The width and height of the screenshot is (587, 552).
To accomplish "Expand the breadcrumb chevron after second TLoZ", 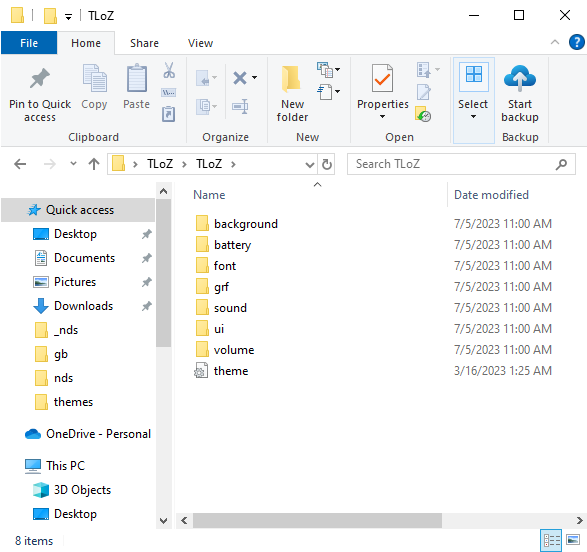I will [x=233, y=164].
